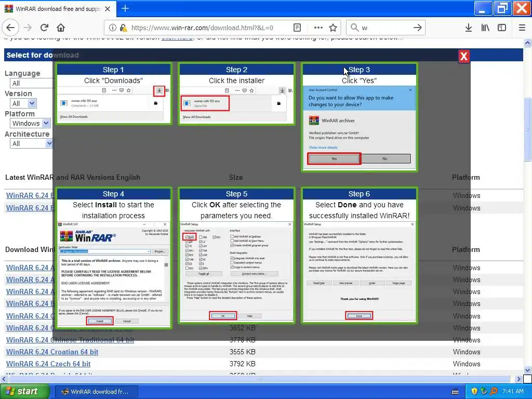This screenshot has width=532, height=399.
Task: Click the address bar URL field
Action: (202, 28)
